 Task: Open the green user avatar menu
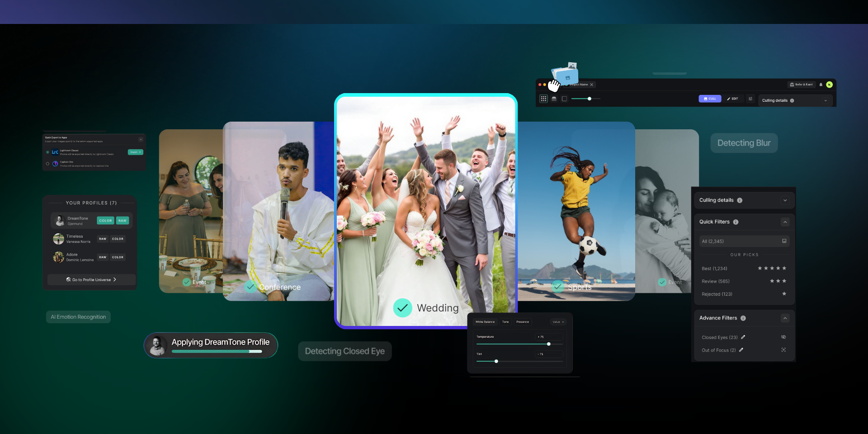pyautogui.click(x=829, y=85)
